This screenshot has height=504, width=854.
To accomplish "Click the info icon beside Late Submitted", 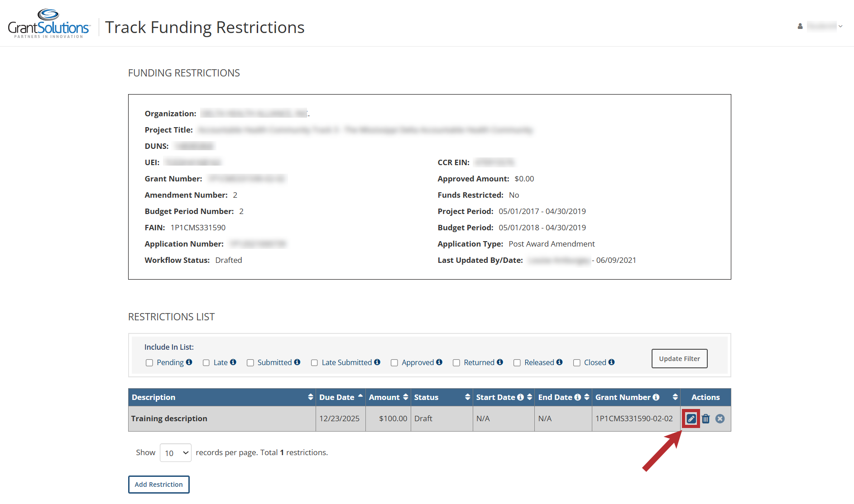I will (x=377, y=362).
